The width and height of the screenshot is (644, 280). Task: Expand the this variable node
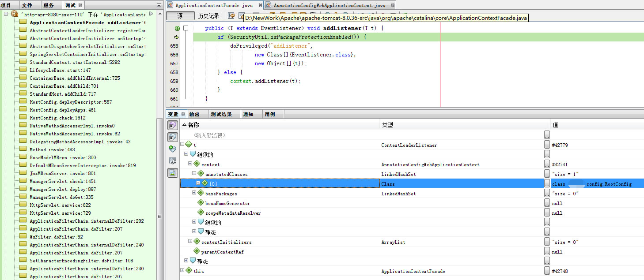(x=182, y=271)
